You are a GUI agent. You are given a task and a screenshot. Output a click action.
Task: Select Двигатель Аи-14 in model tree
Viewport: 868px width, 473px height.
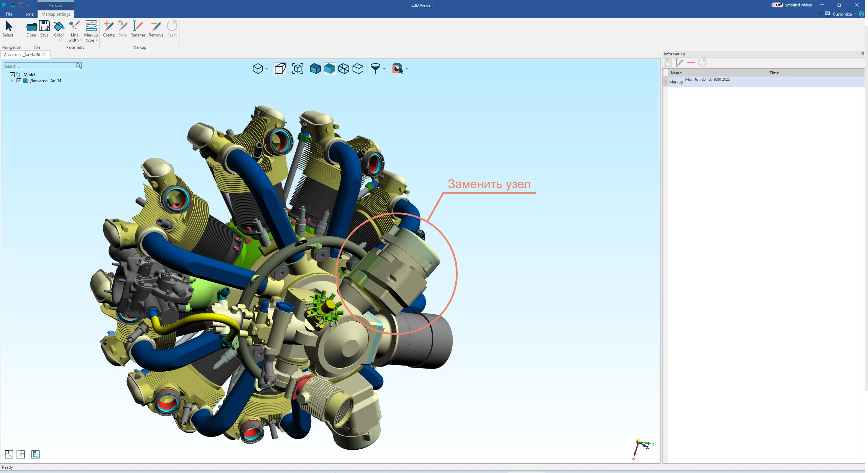[x=46, y=81]
